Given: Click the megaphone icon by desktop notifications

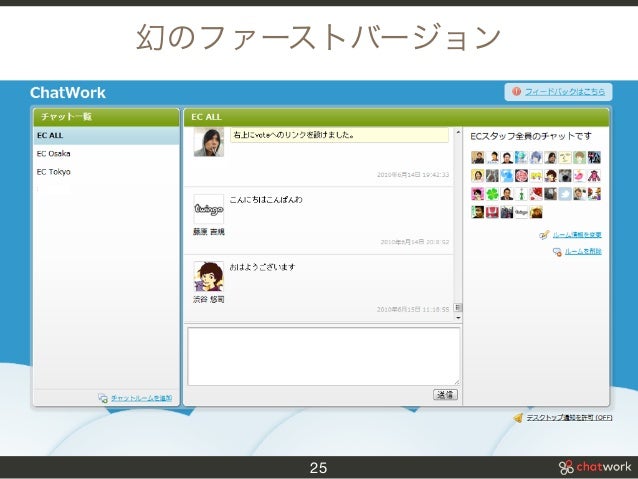Looking at the screenshot, I should pos(518,418).
